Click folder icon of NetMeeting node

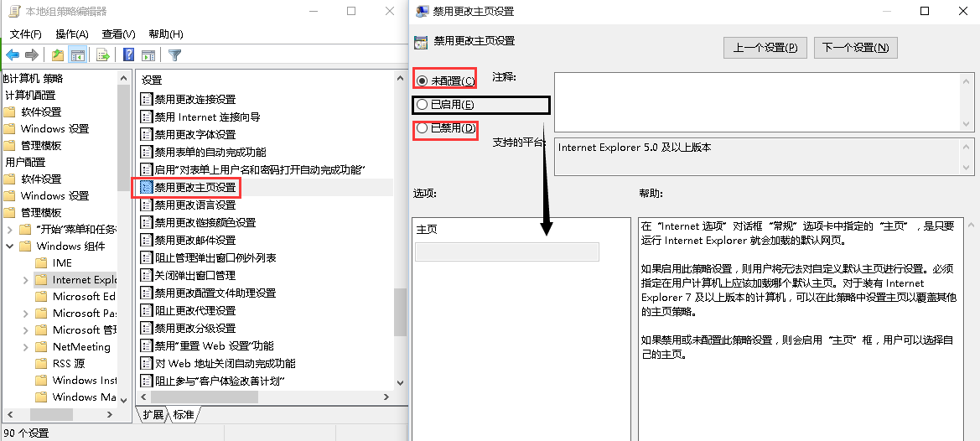[41, 346]
